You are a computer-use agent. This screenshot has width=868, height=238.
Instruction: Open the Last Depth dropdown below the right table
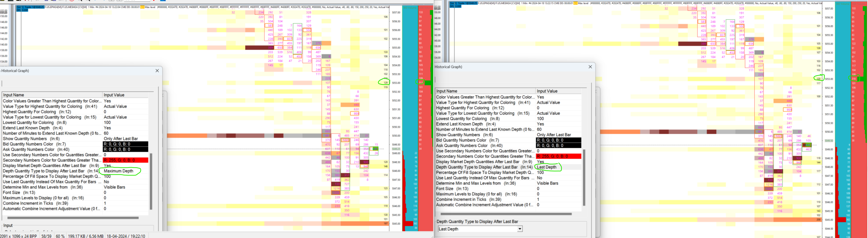tap(520, 229)
